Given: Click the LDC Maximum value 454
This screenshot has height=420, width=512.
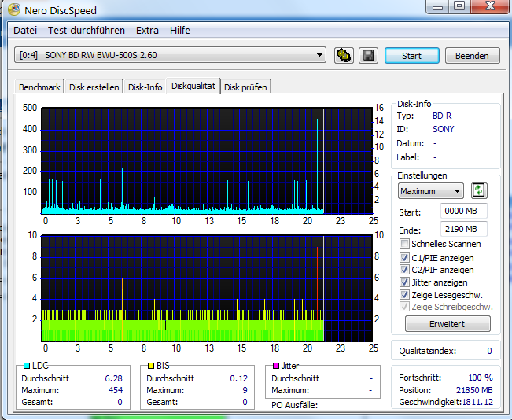Looking at the screenshot, I should click(x=116, y=390).
